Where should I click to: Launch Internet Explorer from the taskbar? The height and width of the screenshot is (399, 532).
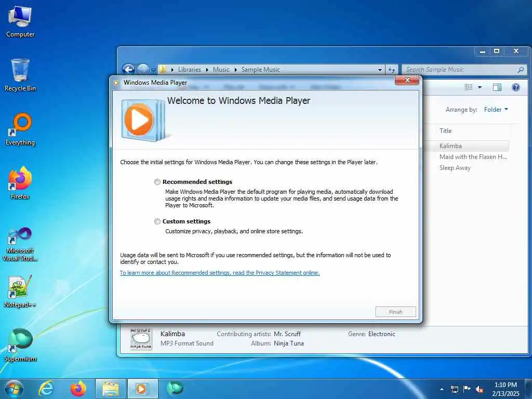click(46, 389)
